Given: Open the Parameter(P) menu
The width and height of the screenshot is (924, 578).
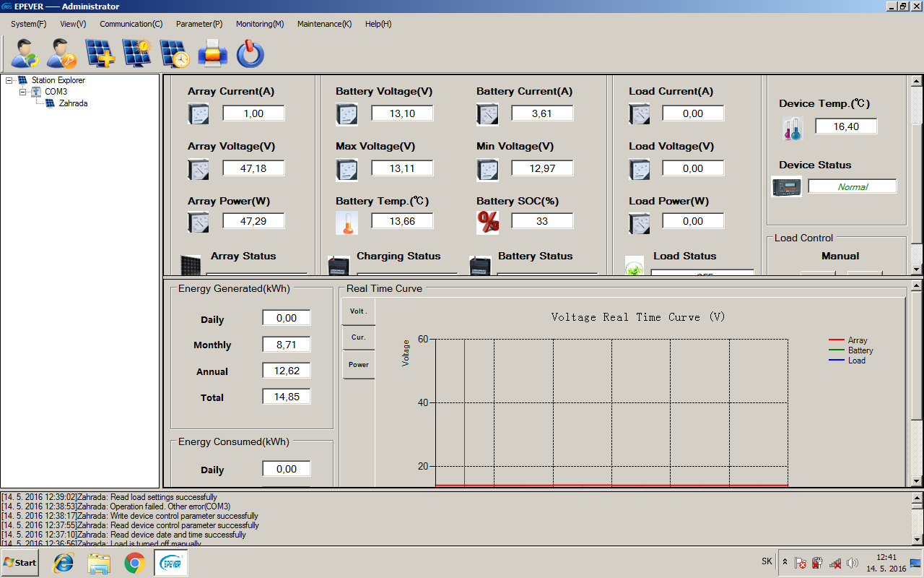Looking at the screenshot, I should (199, 24).
